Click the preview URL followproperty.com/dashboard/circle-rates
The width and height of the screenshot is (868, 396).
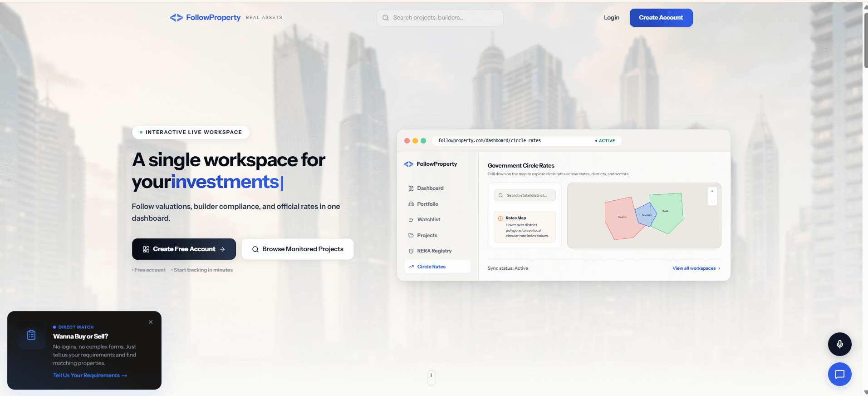(489, 141)
